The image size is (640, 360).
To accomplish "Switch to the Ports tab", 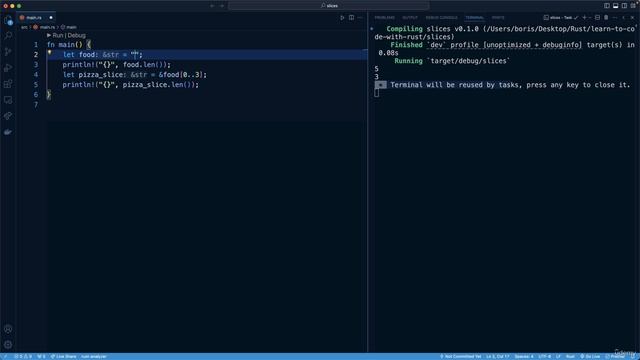I will (x=498, y=18).
